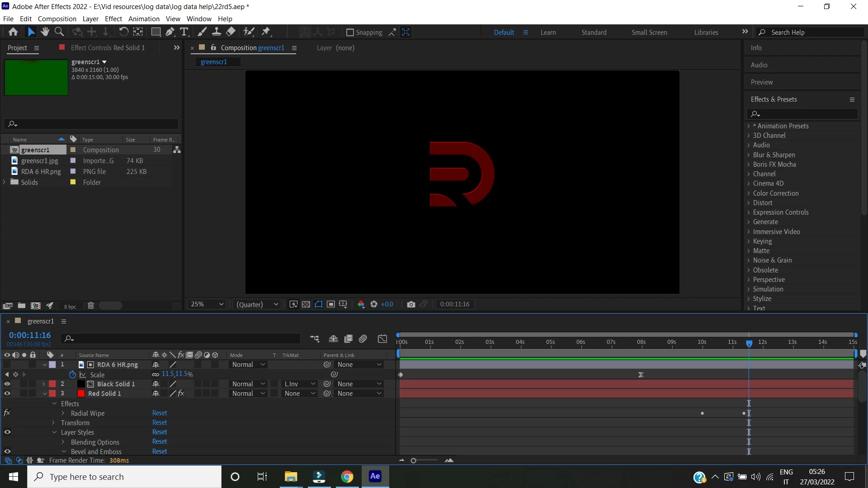868x488 pixels.
Task: Click the current timecode 0:00:11:16
Action: click(x=30, y=335)
